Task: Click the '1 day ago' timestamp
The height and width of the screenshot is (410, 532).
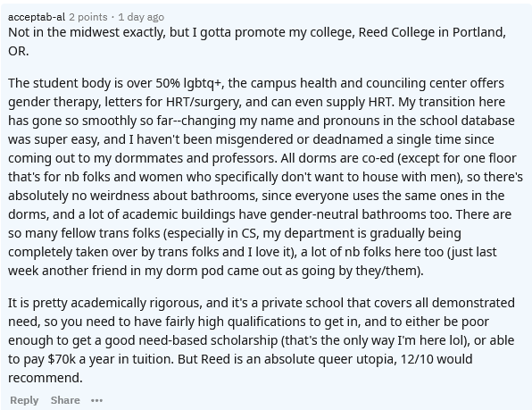Action: [x=141, y=17]
